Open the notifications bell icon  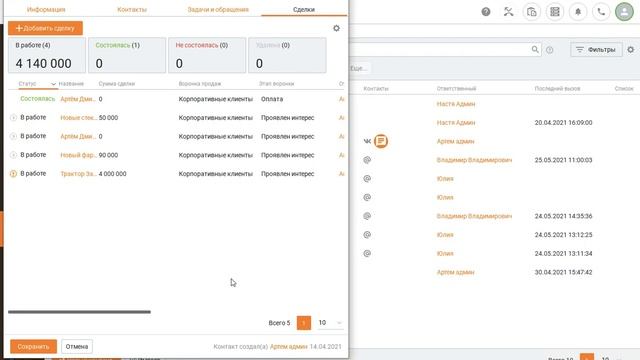tap(578, 12)
